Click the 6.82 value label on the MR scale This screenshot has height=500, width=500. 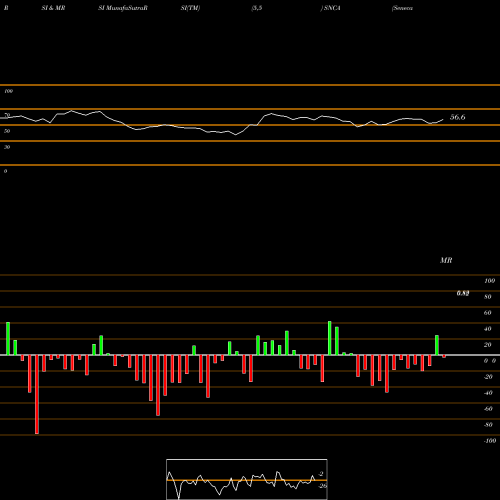pyautogui.click(x=463, y=293)
